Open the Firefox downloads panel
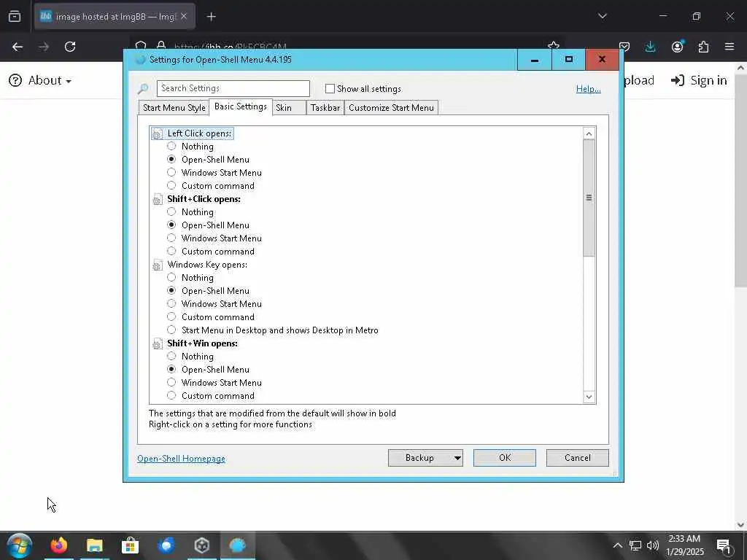Image resolution: width=747 pixels, height=560 pixels. tap(650, 47)
